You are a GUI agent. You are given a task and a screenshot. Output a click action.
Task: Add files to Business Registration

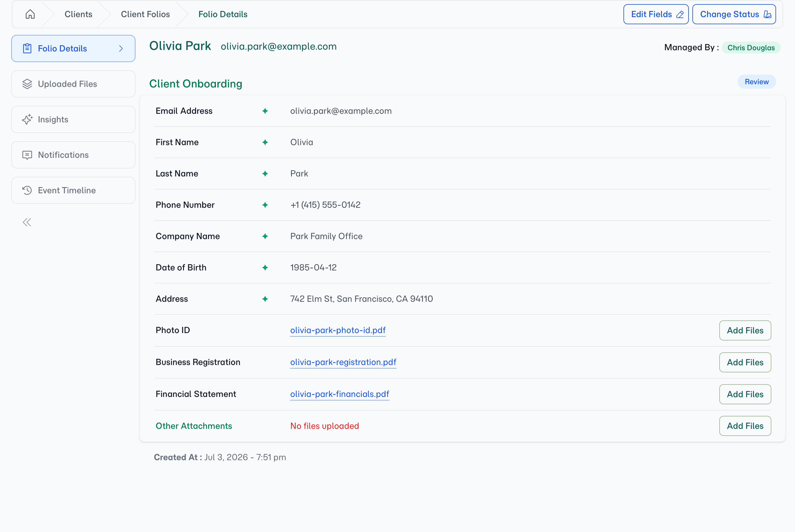pos(745,362)
